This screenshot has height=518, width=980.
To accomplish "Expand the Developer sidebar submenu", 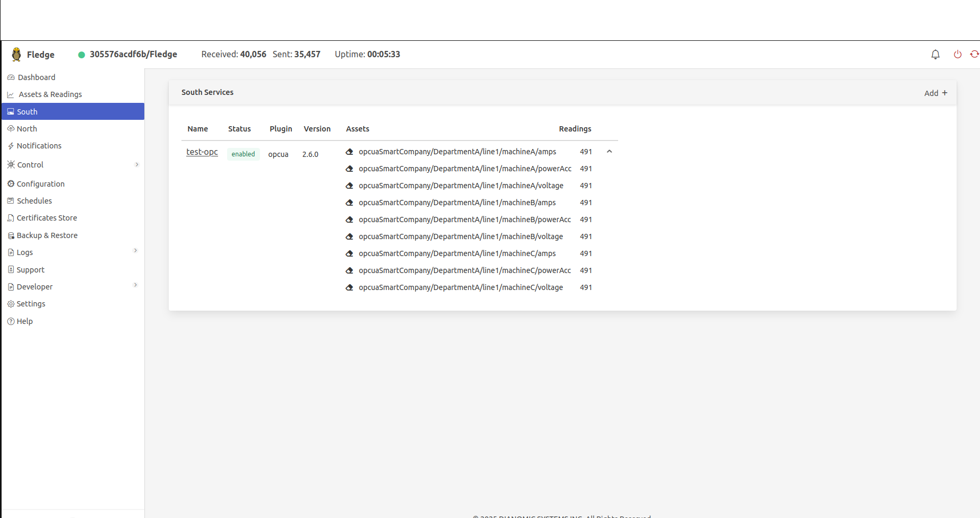I will tap(135, 285).
